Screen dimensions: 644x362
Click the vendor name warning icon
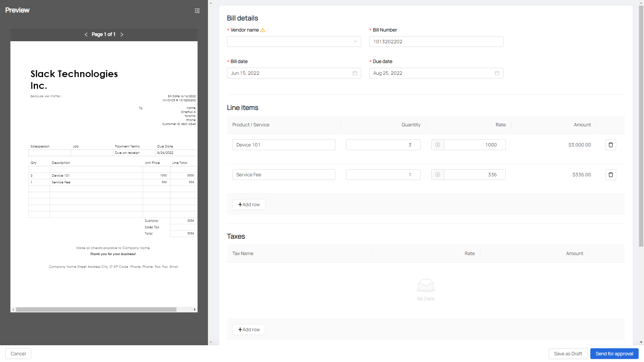(263, 30)
